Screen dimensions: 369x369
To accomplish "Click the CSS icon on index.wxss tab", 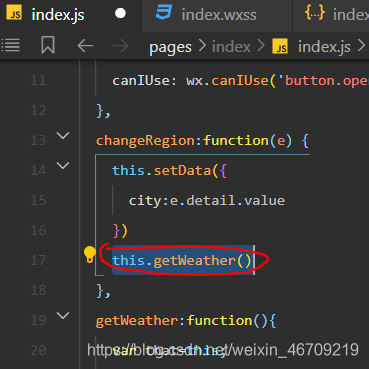I will (x=164, y=12).
